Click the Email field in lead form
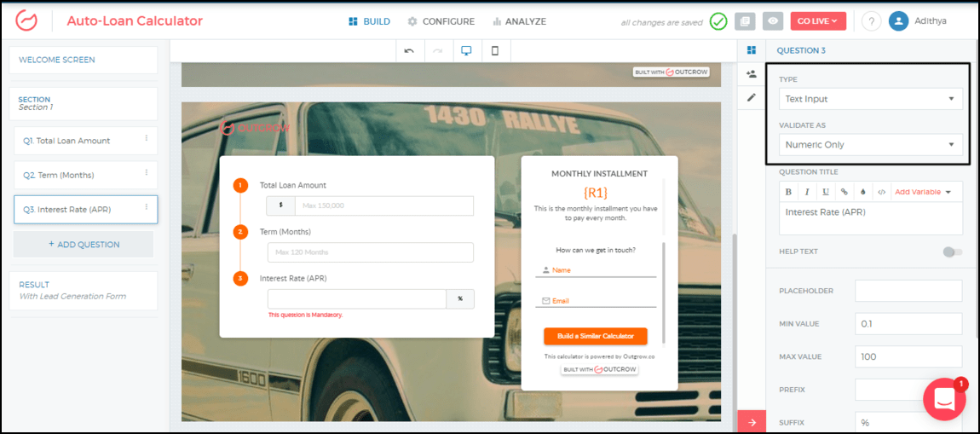Image resolution: width=980 pixels, height=434 pixels. point(596,301)
